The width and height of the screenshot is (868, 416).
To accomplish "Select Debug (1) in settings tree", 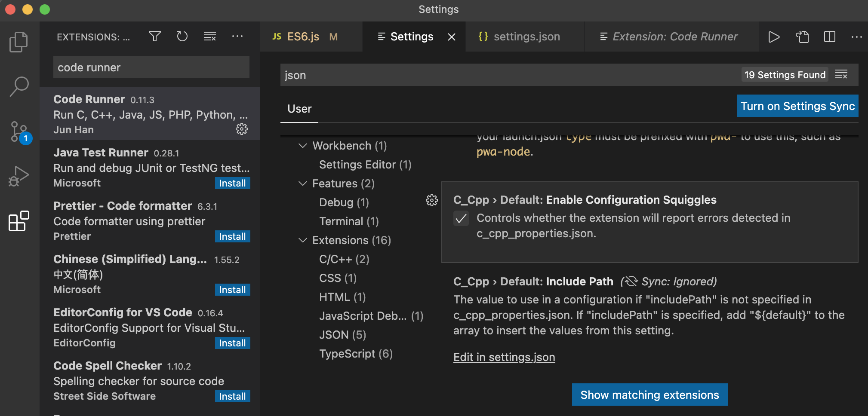I will pos(344,202).
